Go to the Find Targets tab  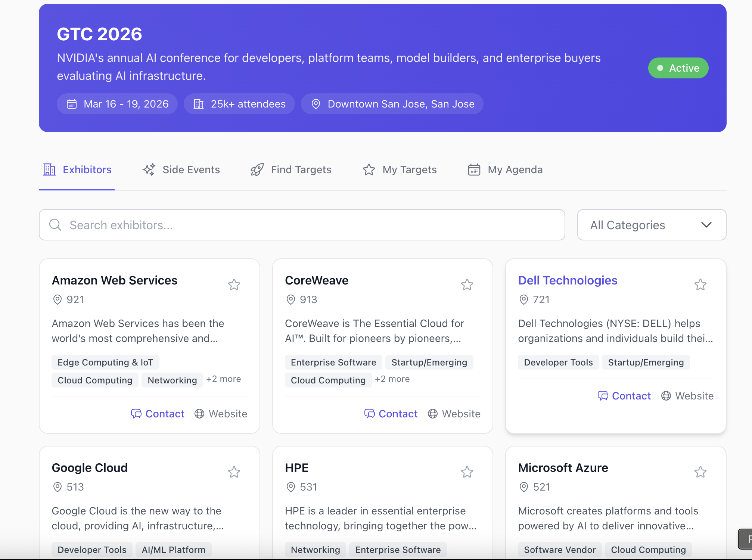[x=291, y=170]
